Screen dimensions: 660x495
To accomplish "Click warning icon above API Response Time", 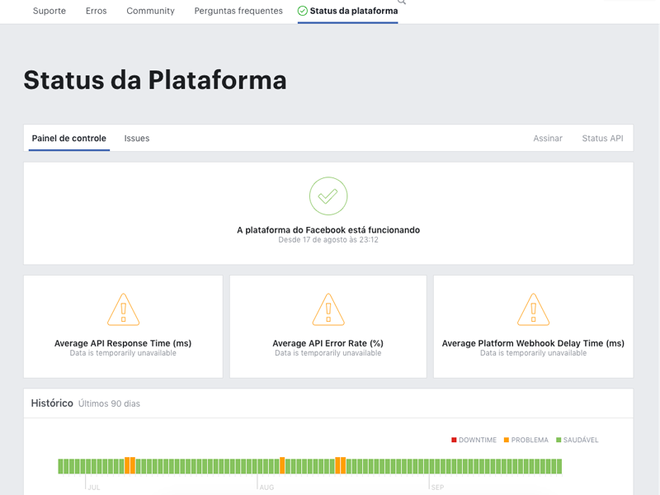I will 123,310.
